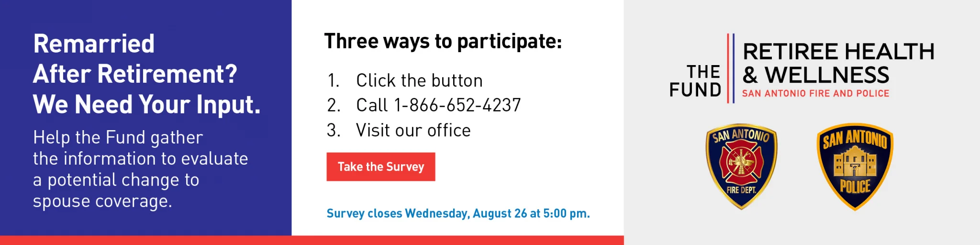Select list item Visit our office
This screenshot has height=245, width=980.
399,130
